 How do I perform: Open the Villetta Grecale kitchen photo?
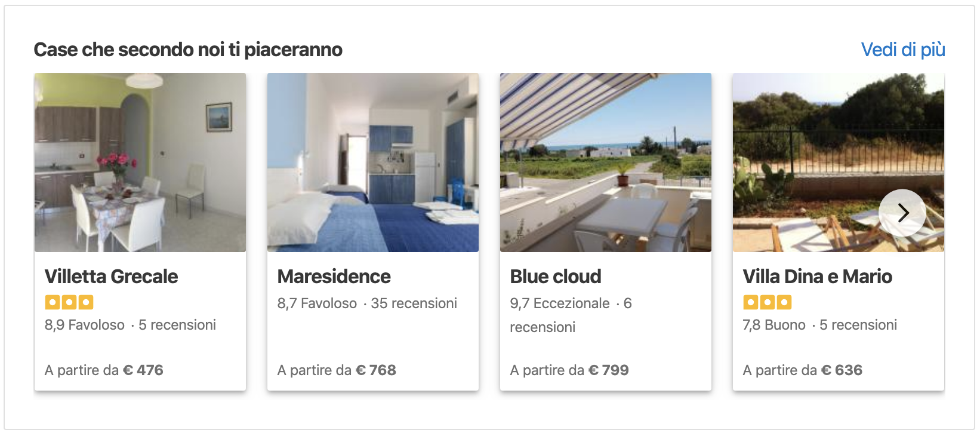(x=140, y=162)
